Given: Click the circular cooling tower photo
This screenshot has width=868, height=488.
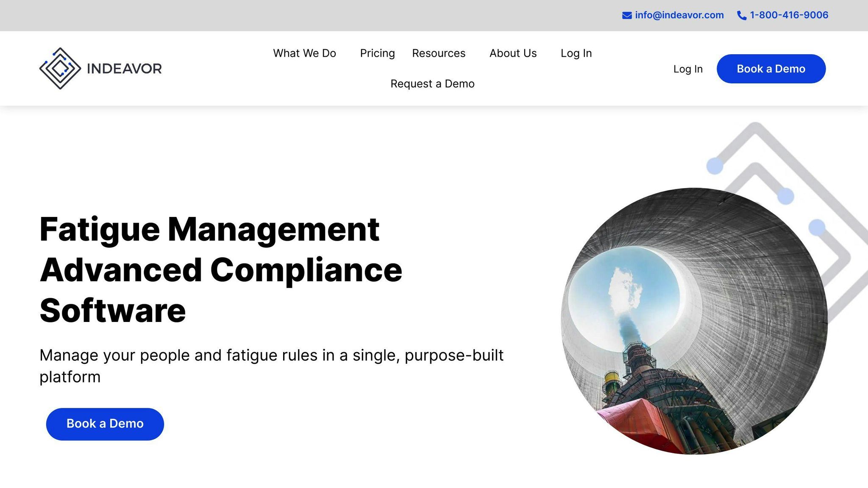Looking at the screenshot, I should [x=694, y=321].
